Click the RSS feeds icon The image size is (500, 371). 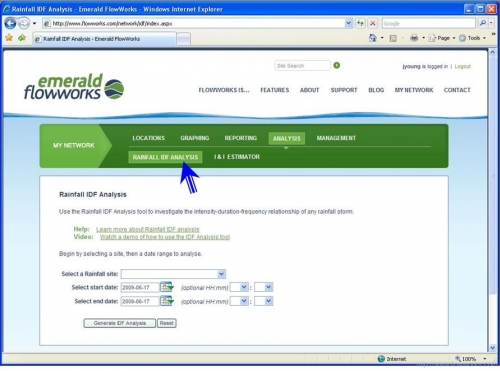(x=393, y=38)
